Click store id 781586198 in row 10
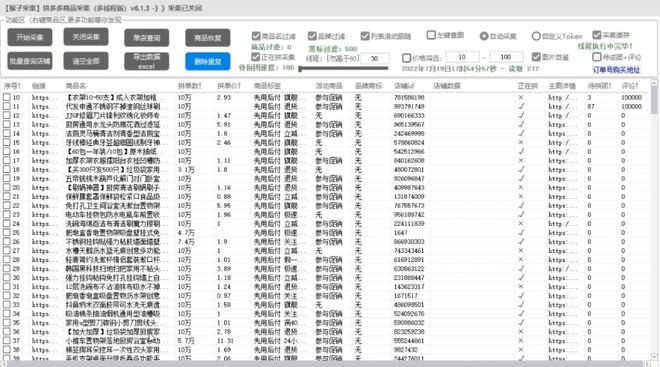Screen dimensions: 660x367 tap(409, 97)
